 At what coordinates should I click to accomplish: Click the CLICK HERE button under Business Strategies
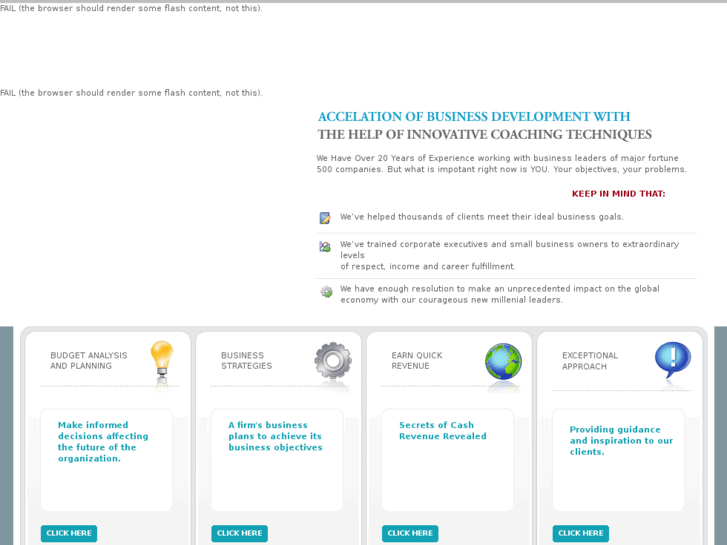click(240, 533)
